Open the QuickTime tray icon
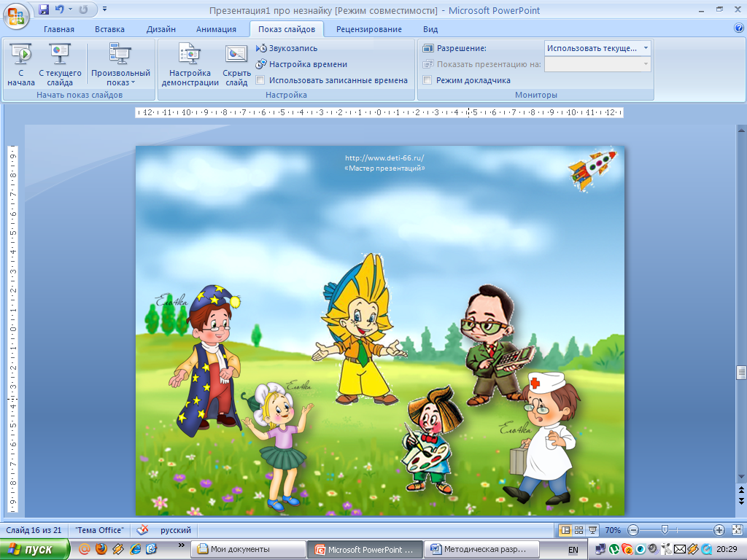This screenshot has width=747, height=560. [707, 550]
